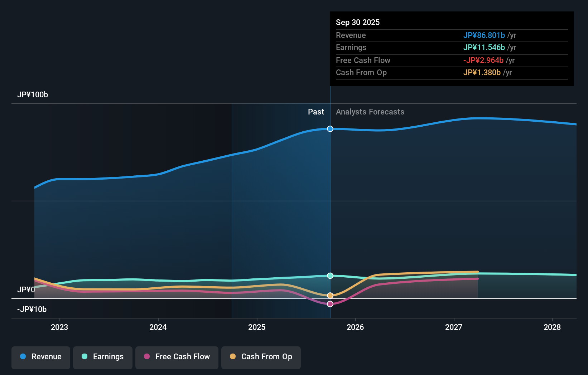Select the blue Revenue legend dot
This screenshot has width=588, height=375.
(23, 357)
